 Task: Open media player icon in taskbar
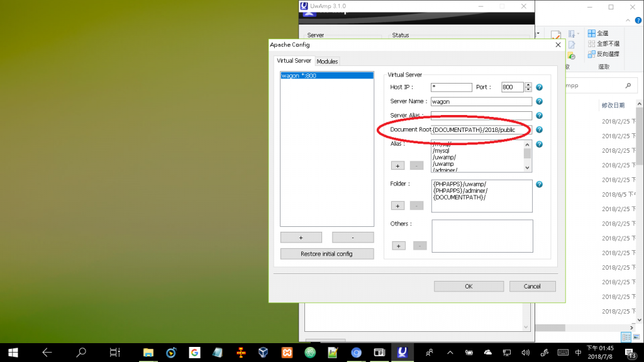(171, 353)
